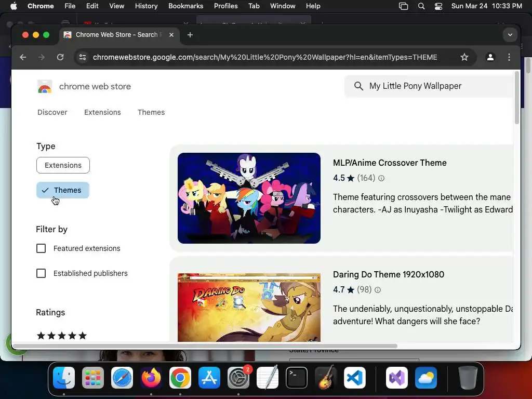Image resolution: width=532 pixels, height=399 pixels.
Task: Click Google Chrome icon in dock
Action: click(x=180, y=378)
